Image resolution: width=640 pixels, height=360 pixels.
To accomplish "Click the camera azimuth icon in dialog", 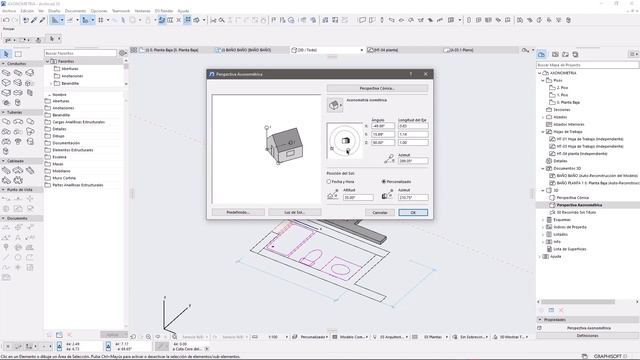I will 390,158.
